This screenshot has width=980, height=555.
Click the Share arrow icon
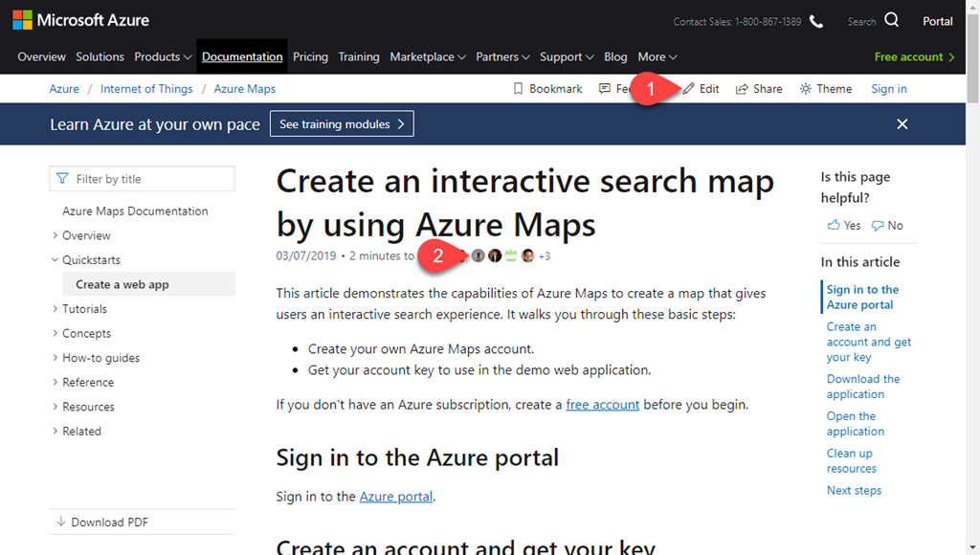point(742,89)
